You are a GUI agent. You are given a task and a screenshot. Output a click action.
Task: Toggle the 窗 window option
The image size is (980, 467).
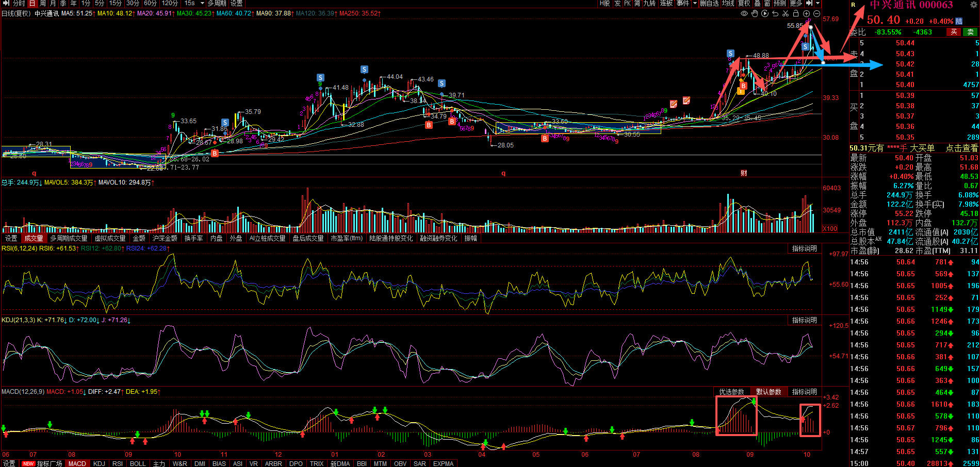767,3
